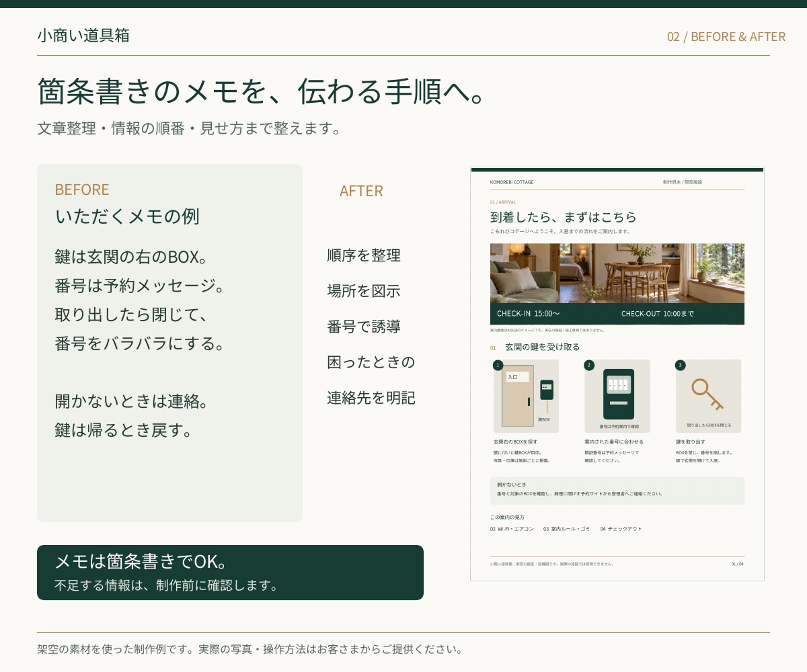
Task: Click the 玄関右のBOXを探す caption
Action: [515, 442]
